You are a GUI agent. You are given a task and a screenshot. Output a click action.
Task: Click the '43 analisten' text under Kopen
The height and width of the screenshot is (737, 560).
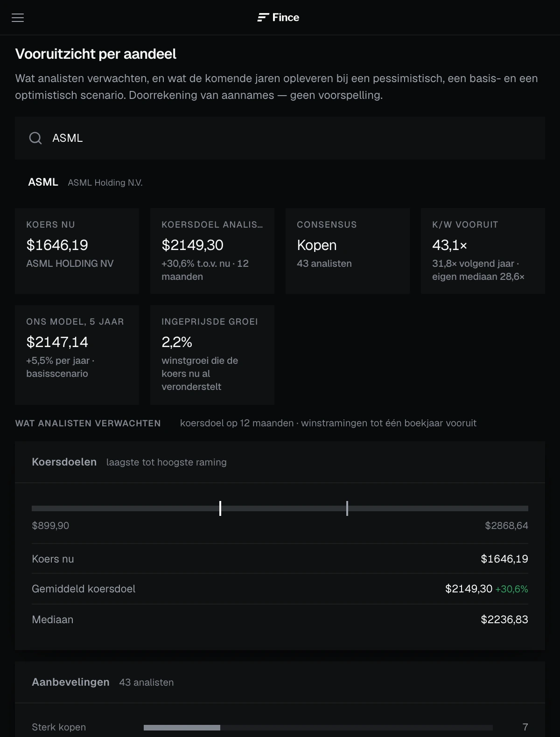[x=324, y=264]
